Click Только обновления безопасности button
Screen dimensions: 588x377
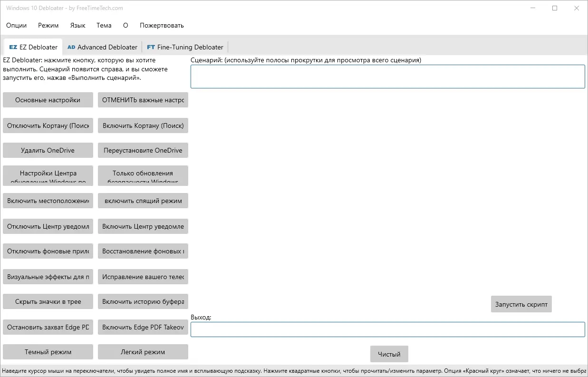pos(143,175)
